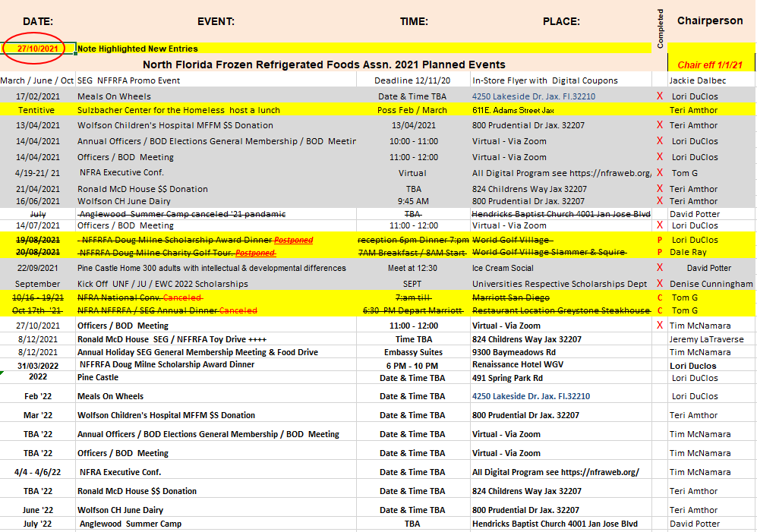Viewport: 757px width, 532px height.
Task: Select the "Feb '22" date cell
Action: [38, 396]
